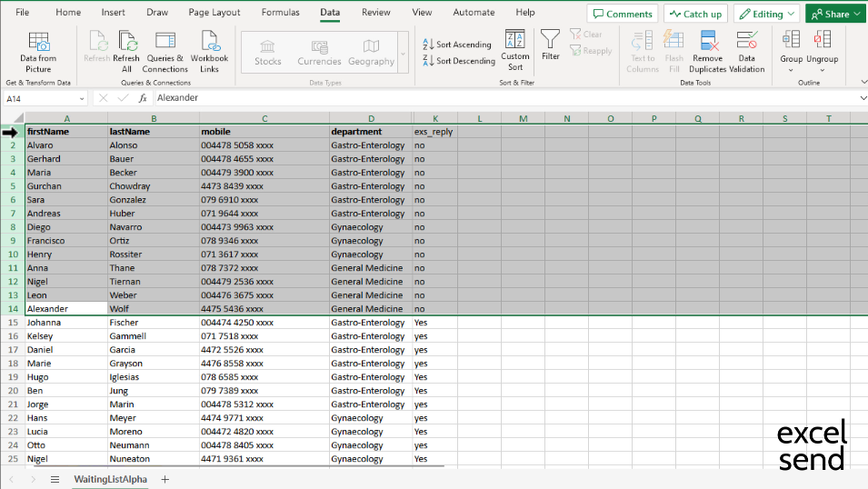Open Queries & Connections pane
The height and width of the screenshot is (489, 868).
[165, 52]
